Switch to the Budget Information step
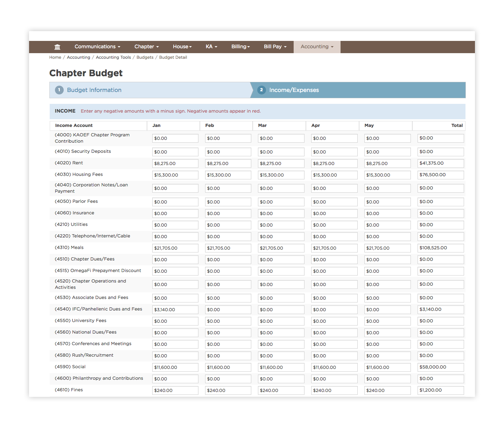This screenshot has width=504, height=428. pos(94,90)
